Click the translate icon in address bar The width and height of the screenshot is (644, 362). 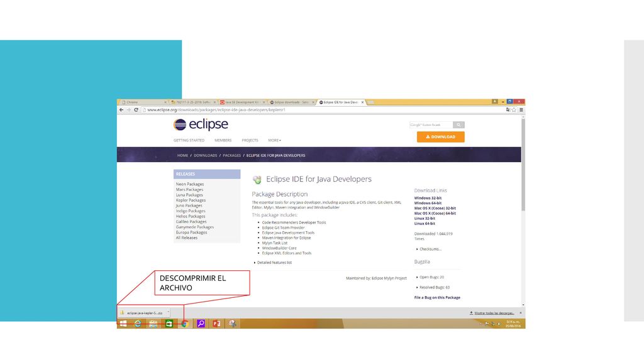pos(508,109)
